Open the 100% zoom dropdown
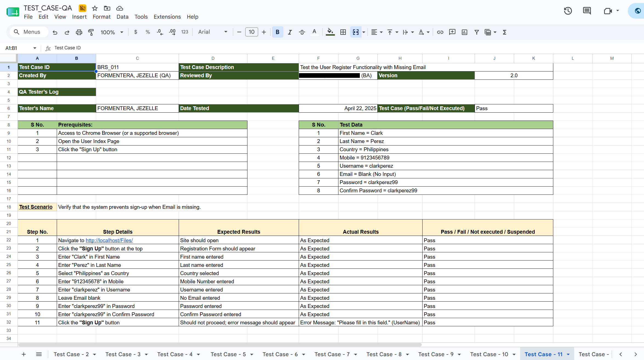The height and width of the screenshot is (360, 644). coord(112,32)
